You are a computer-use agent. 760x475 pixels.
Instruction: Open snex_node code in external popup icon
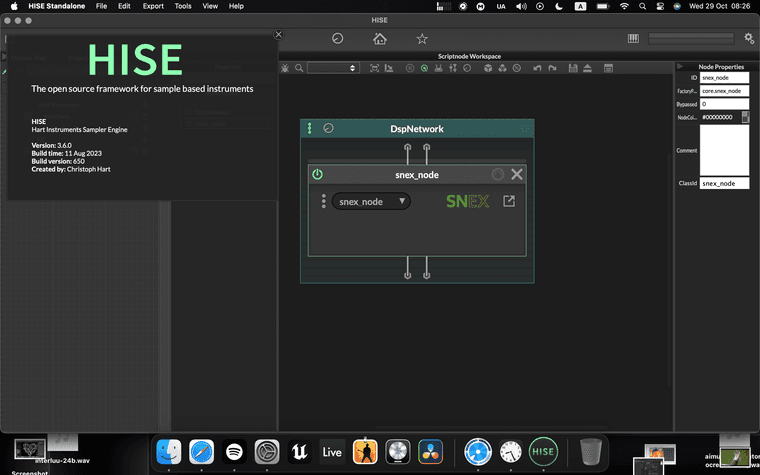508,201
